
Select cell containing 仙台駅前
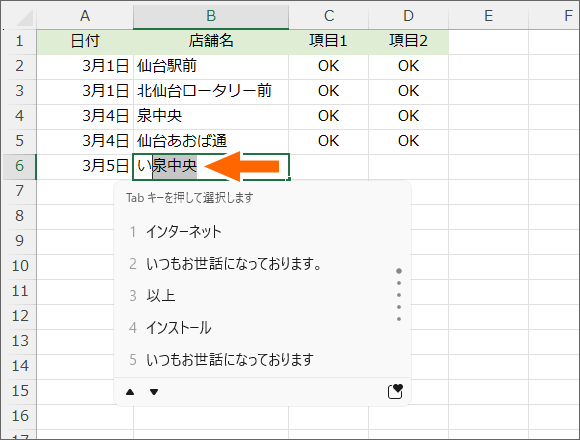tap(211, 66)
